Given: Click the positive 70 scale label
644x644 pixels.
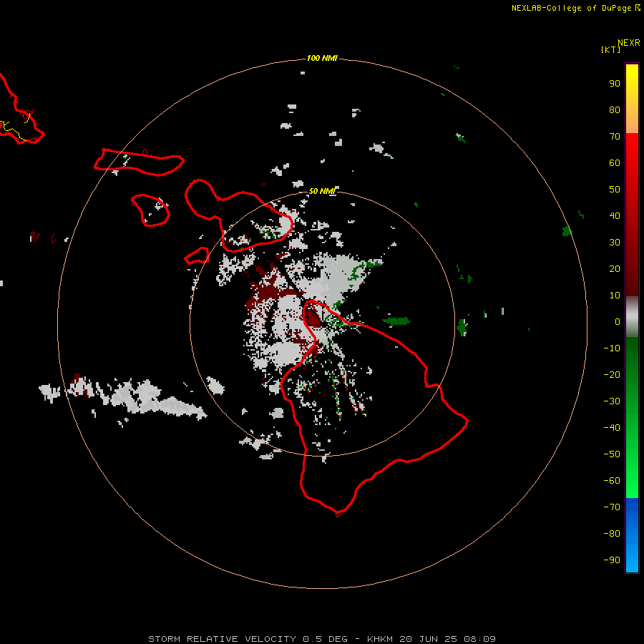Looking at the screenshot, I should (x=615, y=137).
